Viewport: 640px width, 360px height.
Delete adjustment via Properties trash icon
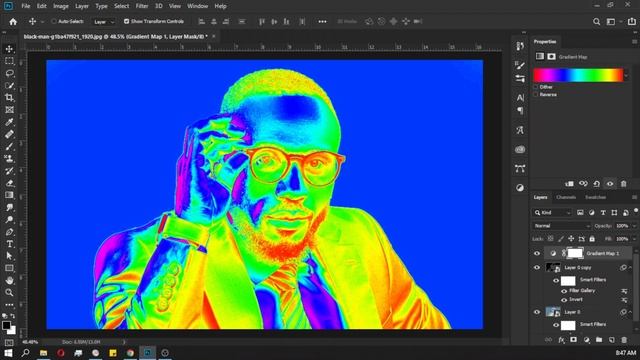[623, 184]
